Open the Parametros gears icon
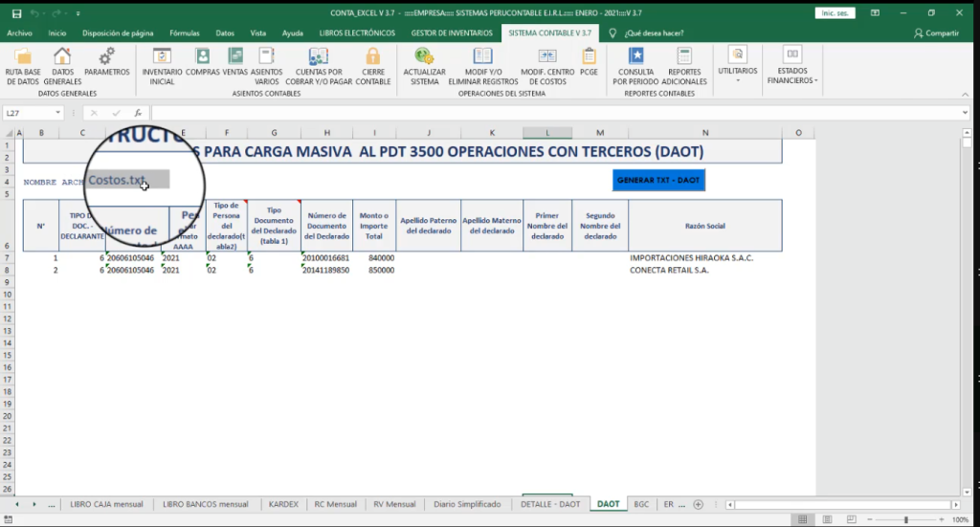 [107, 62]
